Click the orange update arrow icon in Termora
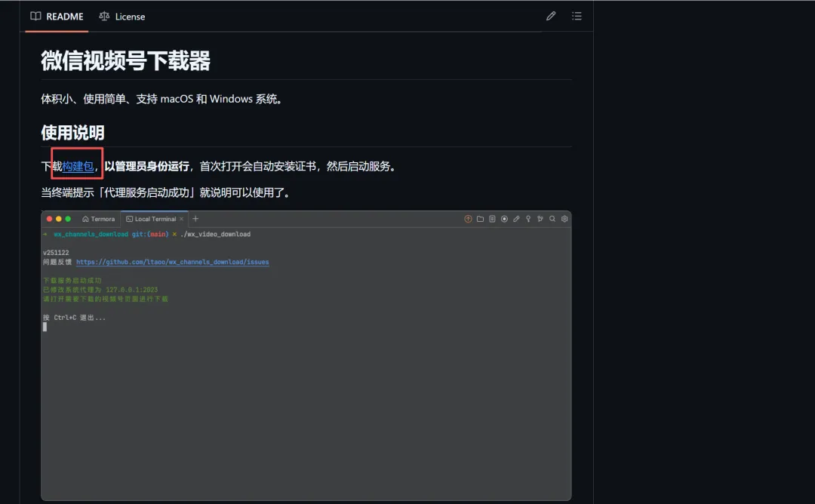The image size is (815, 504). click(468, 219)
